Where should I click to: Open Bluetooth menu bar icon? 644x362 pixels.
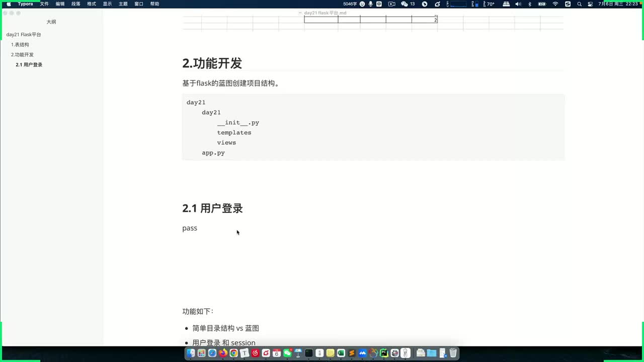530,4
